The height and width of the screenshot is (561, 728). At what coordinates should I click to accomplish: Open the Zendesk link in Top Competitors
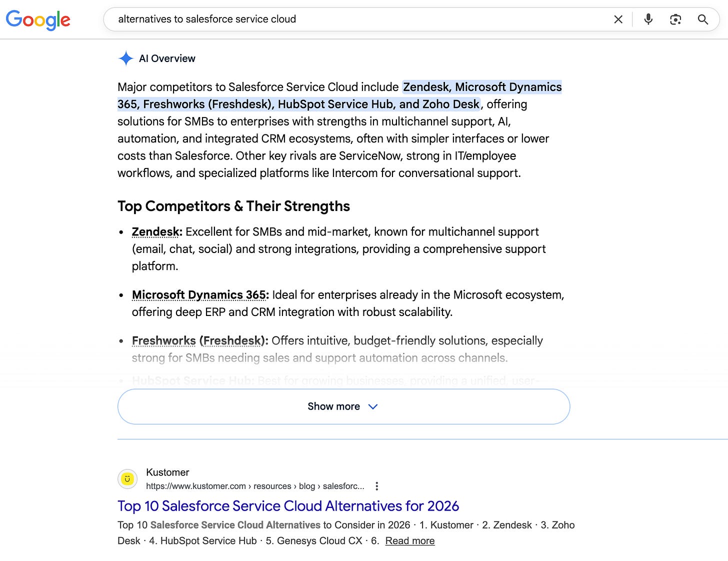(x=155, y=232)
